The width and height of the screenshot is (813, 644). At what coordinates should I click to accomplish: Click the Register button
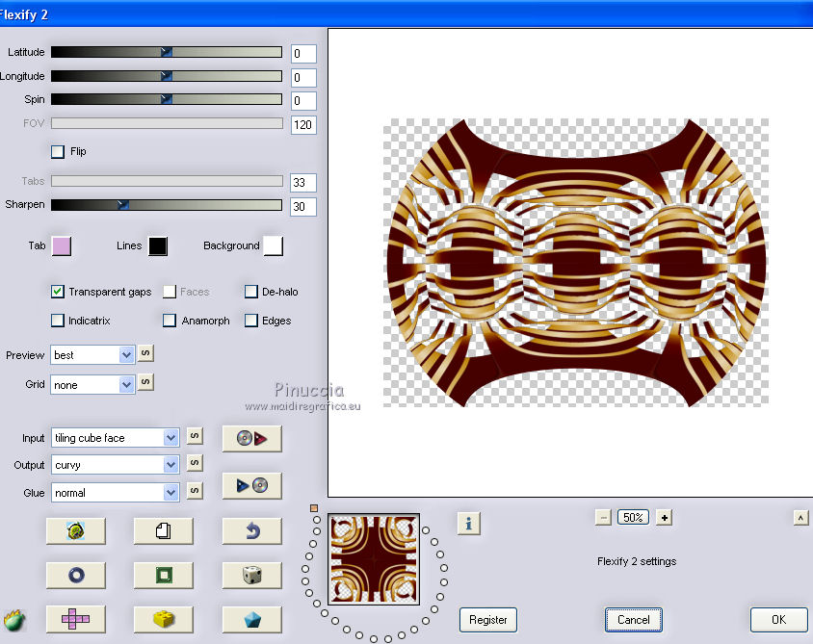click(x=488, y=620)
